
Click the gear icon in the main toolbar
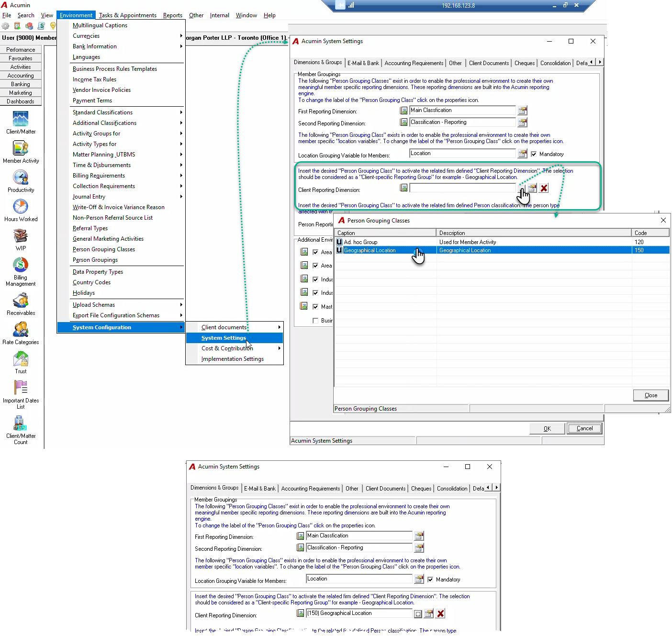5,26
